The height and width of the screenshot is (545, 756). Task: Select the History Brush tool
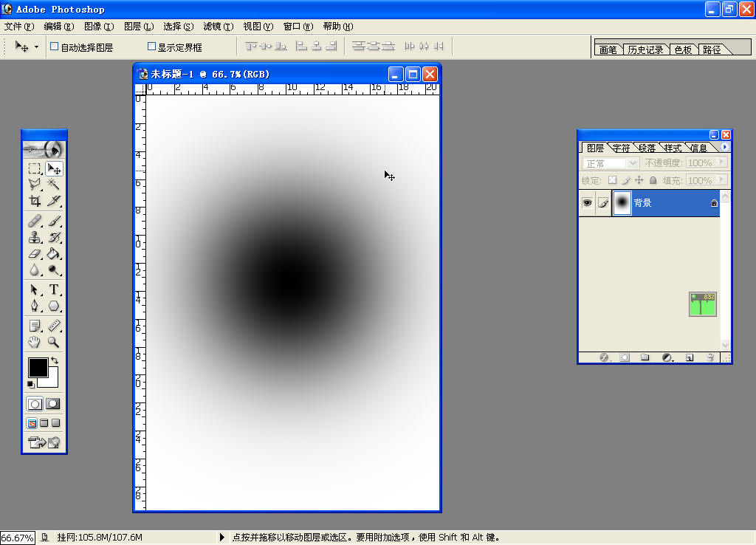[54, 237]
